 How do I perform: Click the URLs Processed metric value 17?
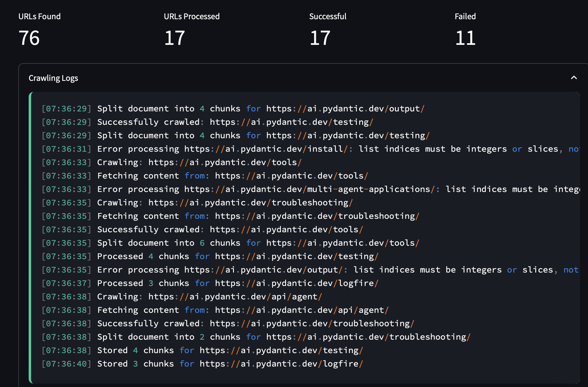pos(174,38)
